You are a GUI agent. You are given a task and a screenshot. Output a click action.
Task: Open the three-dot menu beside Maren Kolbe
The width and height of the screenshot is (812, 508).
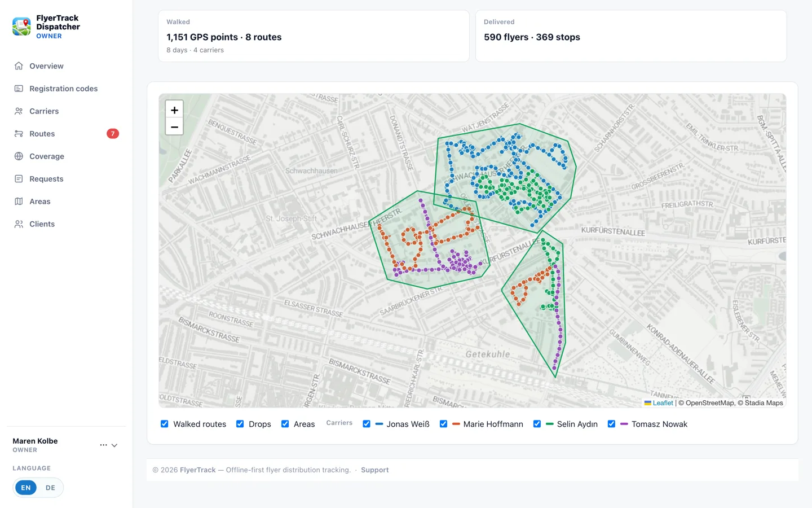click(103, 445)
